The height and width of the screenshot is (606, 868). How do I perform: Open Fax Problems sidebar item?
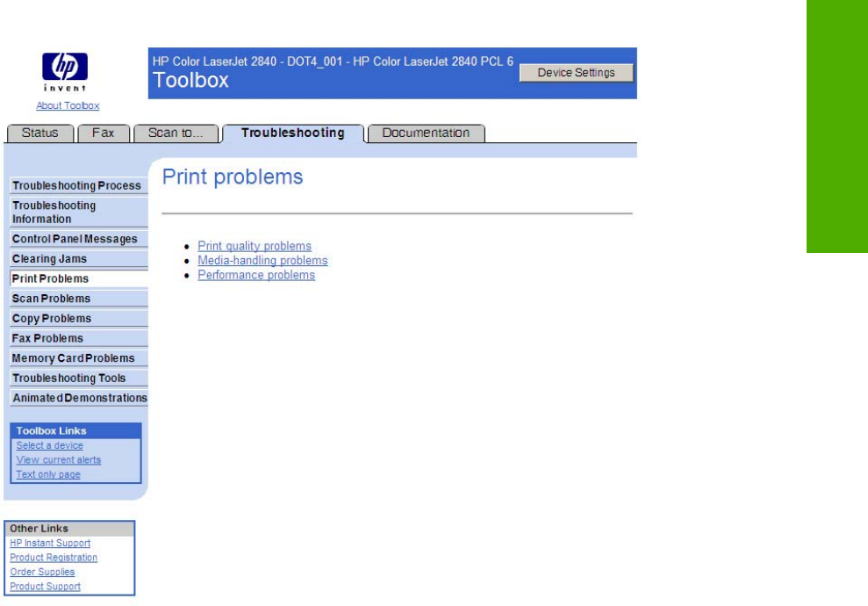pos(79,338)
